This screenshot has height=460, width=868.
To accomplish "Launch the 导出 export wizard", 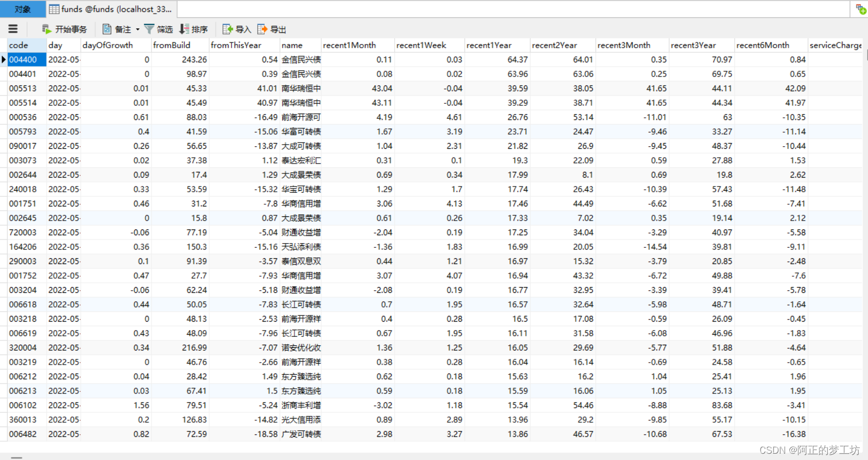I will point(272,29).
